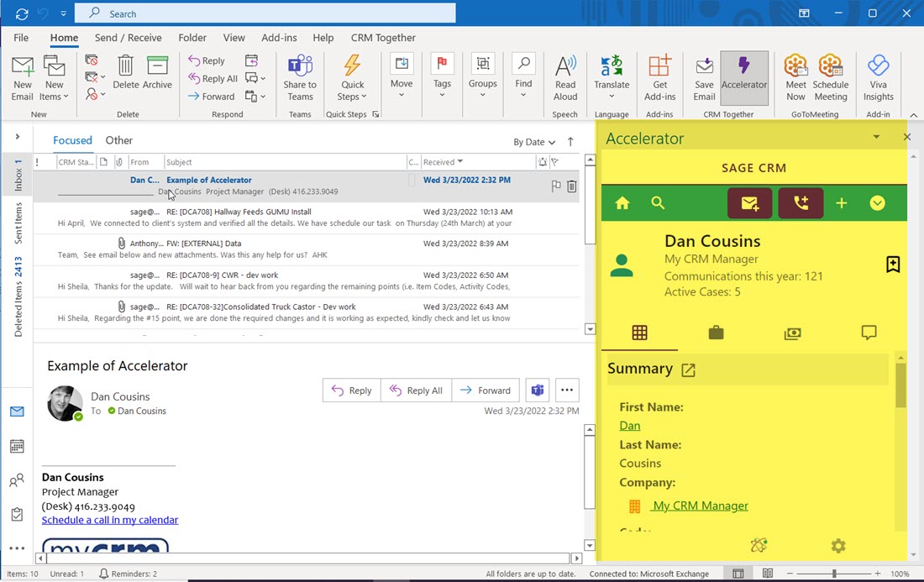
Task: Click in the Search box
Action: 265,13
